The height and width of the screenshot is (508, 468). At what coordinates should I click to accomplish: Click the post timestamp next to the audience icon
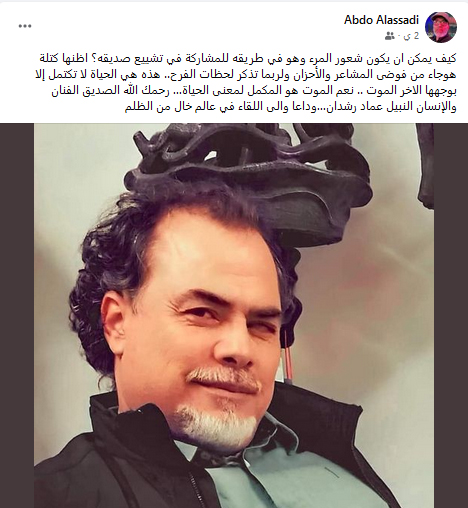tap(412, 36)
